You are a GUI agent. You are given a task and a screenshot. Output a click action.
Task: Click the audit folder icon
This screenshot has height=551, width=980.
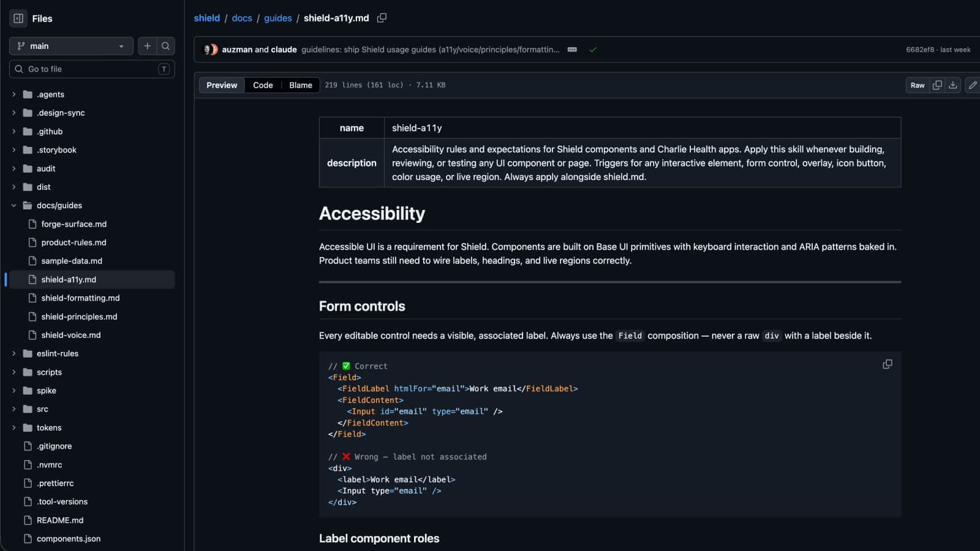[28, 168]
